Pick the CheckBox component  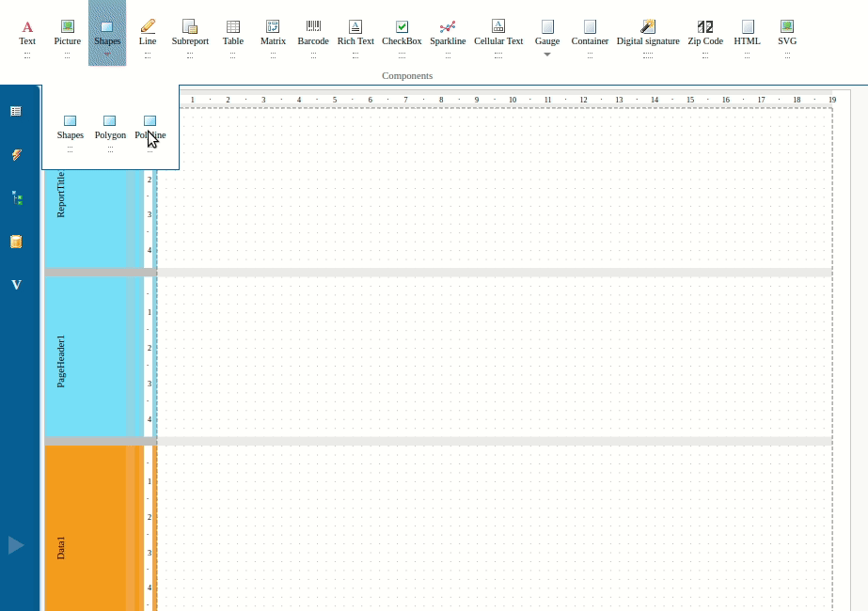tap(402, 33)
